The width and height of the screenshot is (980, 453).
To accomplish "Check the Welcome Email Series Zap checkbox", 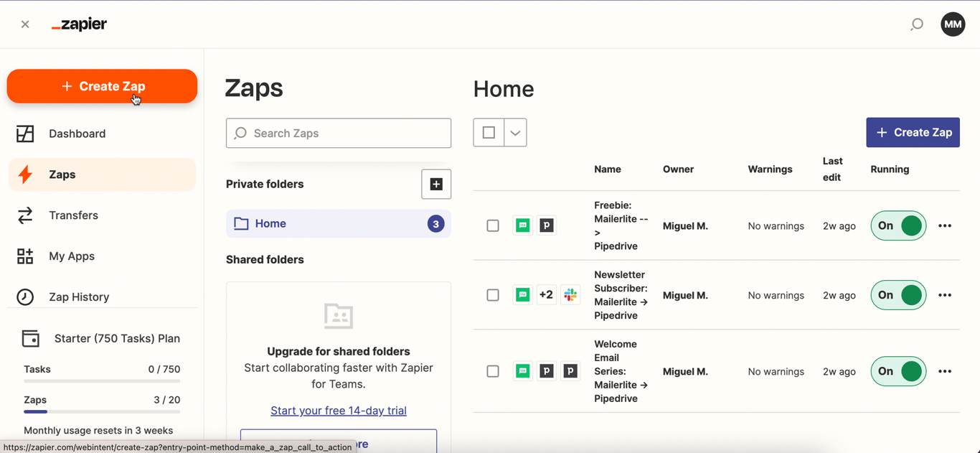I will [x=493, y=371].
